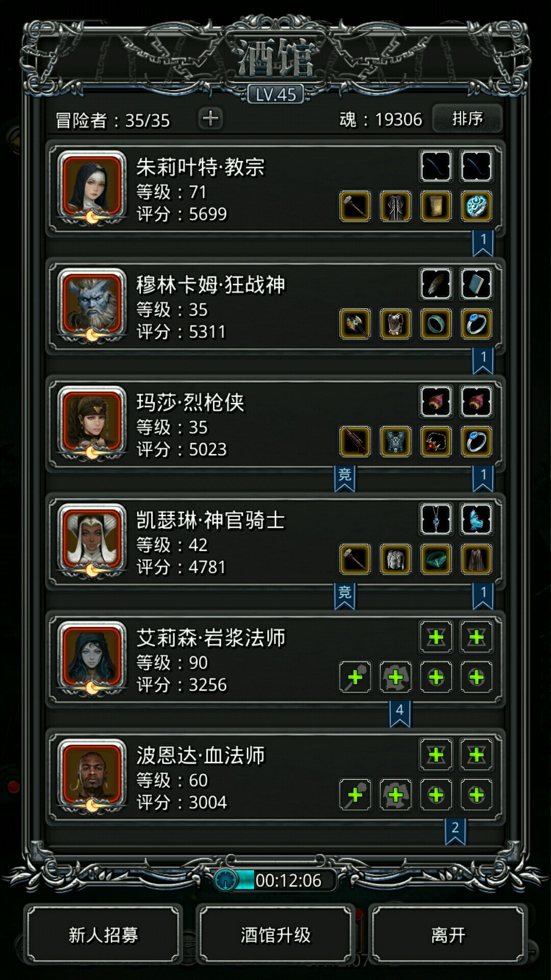Viewport: 551px width, 980px height.
Task: Select 朱莉叶特·教宗's hammer weapon slot
Action: pyautogui.click(x=355, y=206)
